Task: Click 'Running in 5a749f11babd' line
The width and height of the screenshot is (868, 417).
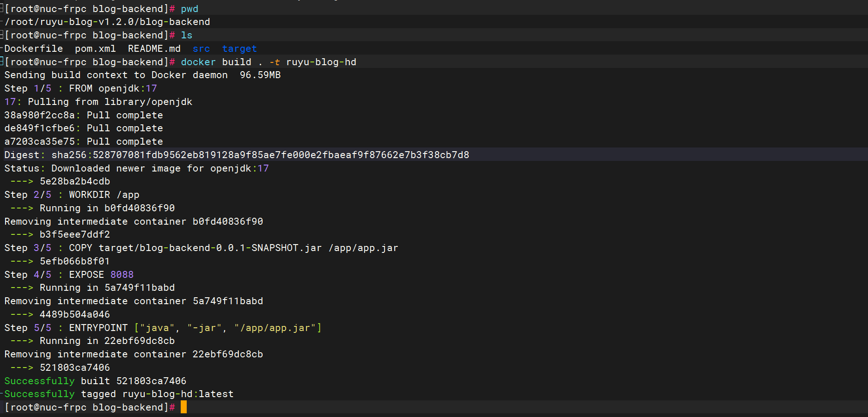Action: (107, 288)
